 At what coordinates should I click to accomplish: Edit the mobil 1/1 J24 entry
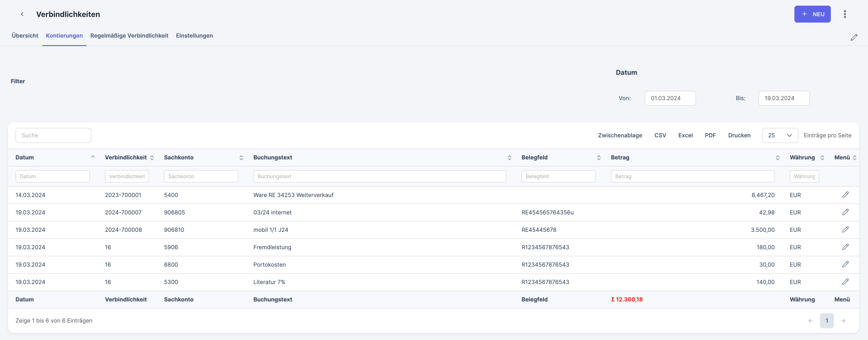click(x=845, y=229)
